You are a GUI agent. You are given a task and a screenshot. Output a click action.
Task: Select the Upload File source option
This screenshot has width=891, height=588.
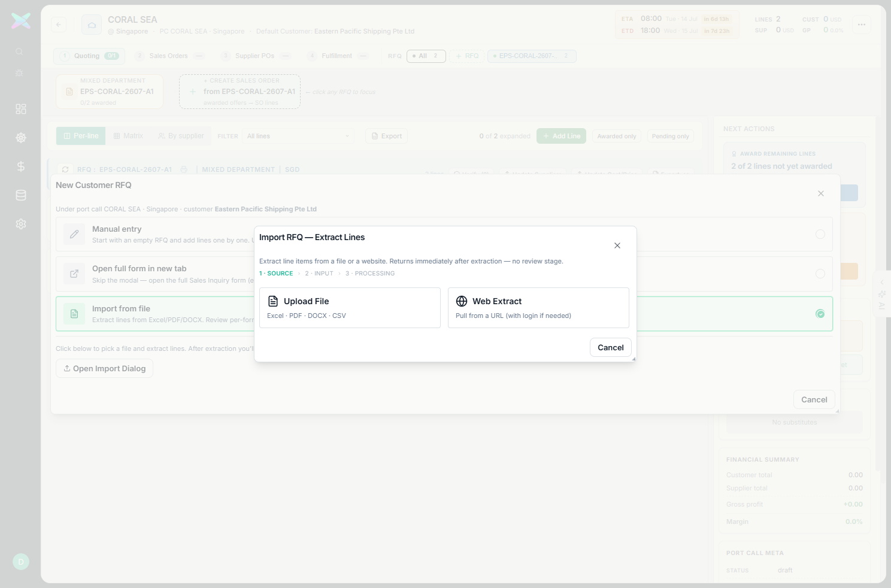tap(350, 308)
